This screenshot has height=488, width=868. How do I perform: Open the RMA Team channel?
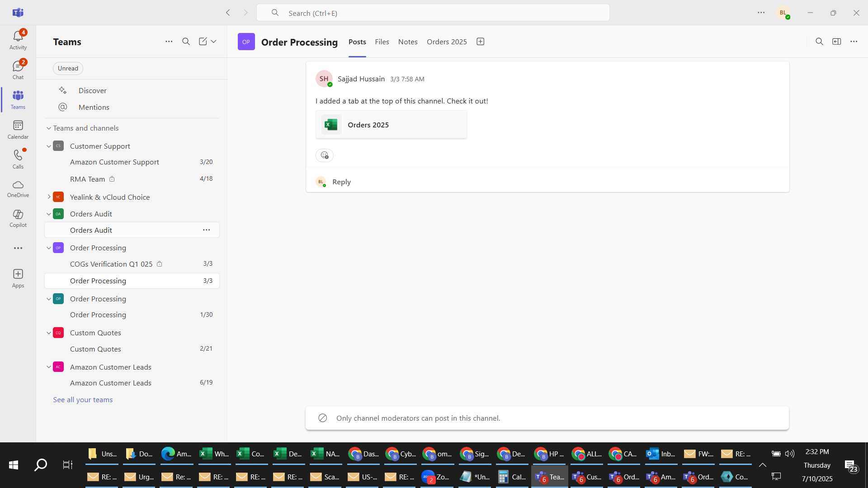132,179
